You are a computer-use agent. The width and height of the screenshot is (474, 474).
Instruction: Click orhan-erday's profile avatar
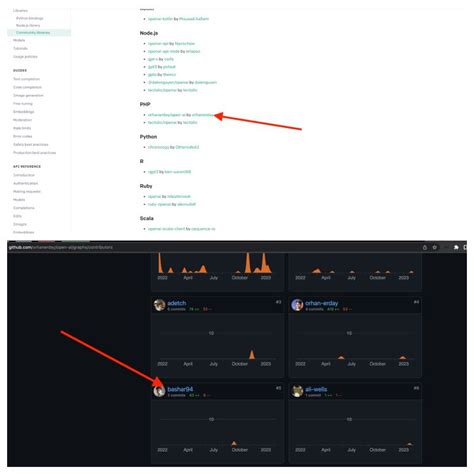(297, 305)
